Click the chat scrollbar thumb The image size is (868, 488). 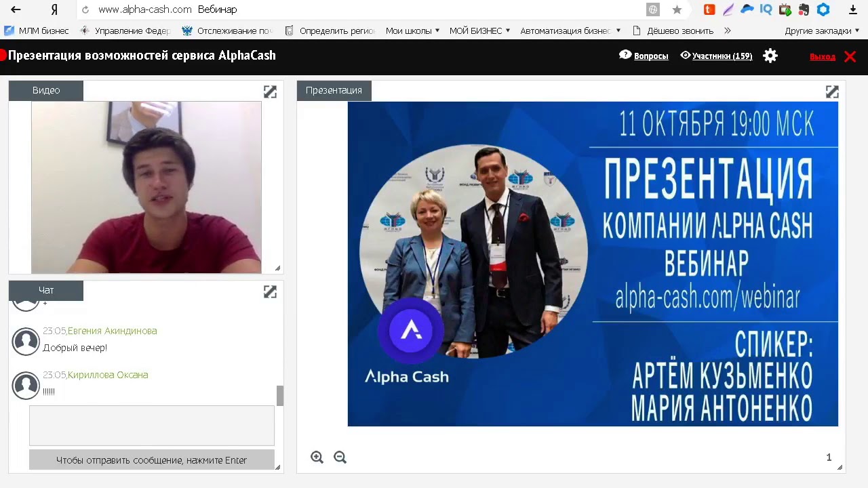tap(280, 396)
